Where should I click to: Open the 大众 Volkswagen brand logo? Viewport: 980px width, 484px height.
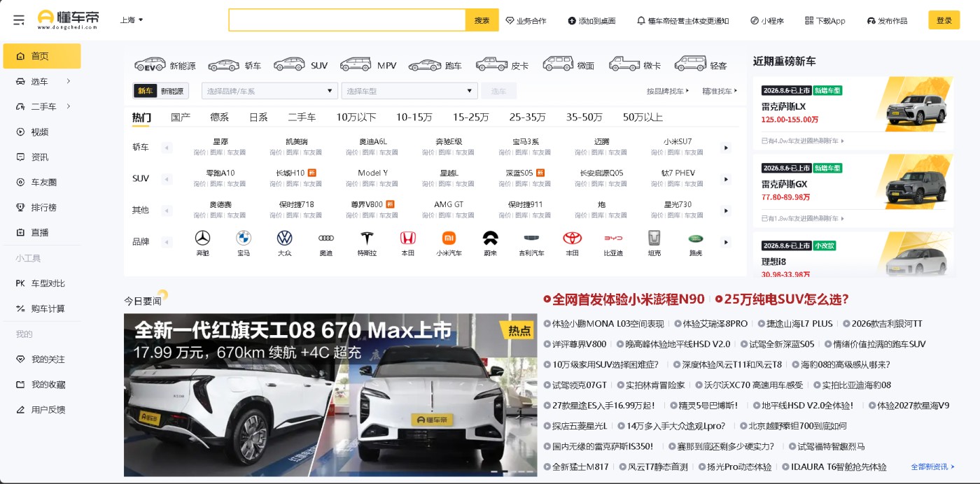[x=284, y=238]
